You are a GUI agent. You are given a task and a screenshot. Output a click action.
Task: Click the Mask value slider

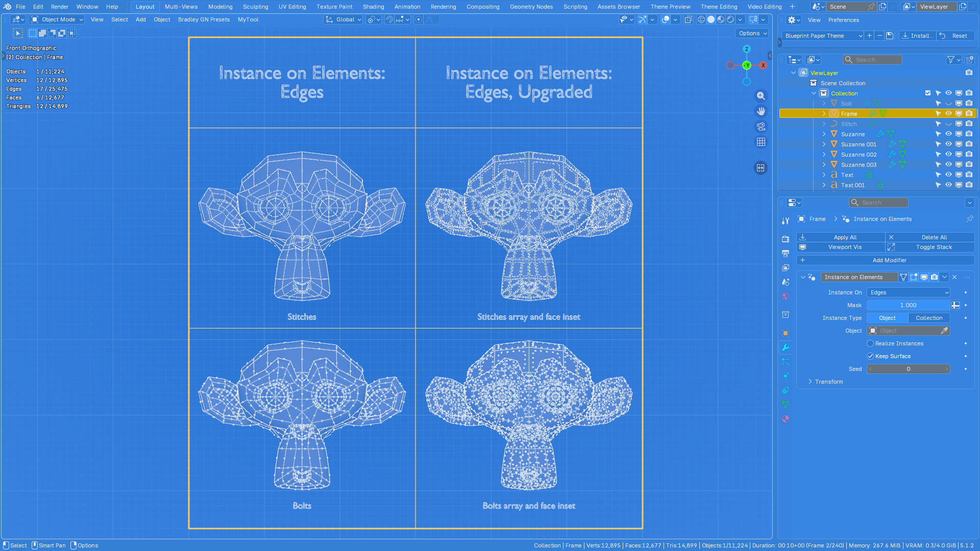point(908,305)
